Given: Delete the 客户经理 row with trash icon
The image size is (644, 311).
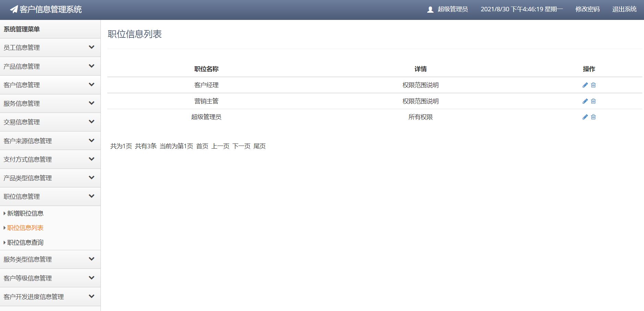Looking at the screenshot, I should coord(593,85).
